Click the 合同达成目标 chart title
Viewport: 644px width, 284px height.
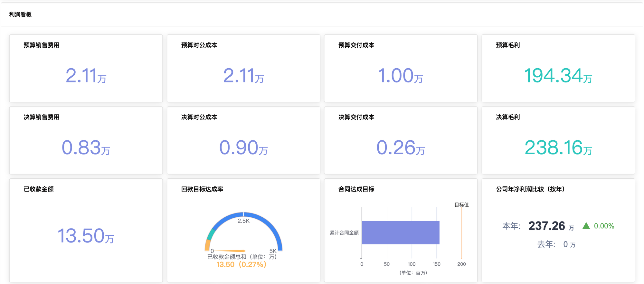point(356,189)
